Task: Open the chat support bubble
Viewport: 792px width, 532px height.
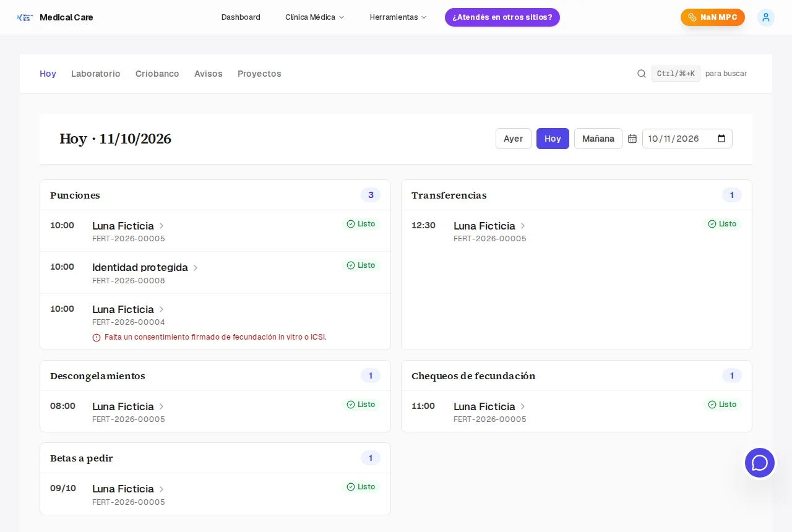Action: [760, 463]
